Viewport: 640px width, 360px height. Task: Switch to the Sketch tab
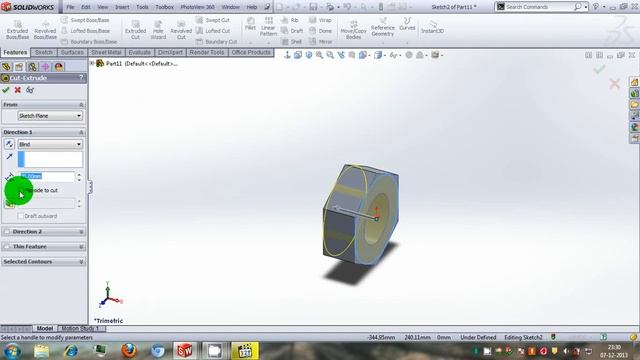44,52
